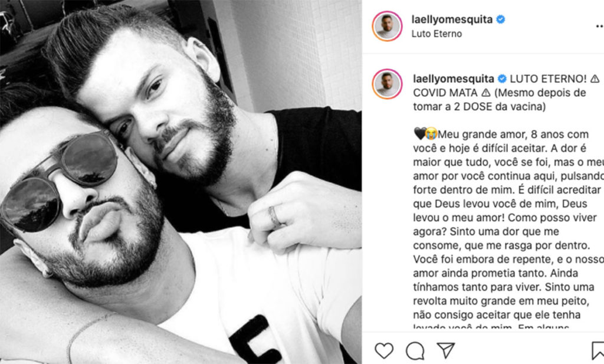Click the crying face emoji in the caption
This screenshot has width=604, height=364.
coord(431,134)
